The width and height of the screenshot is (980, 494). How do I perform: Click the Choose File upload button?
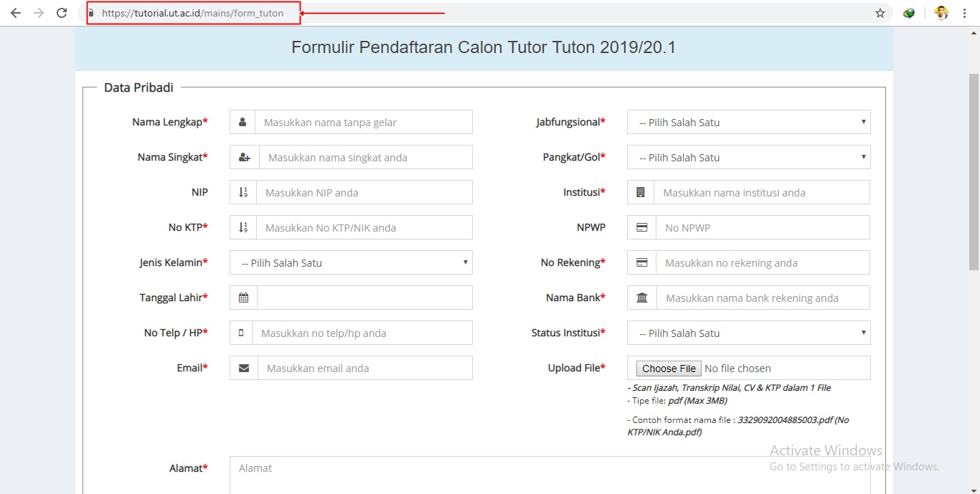tap(669, 369)
